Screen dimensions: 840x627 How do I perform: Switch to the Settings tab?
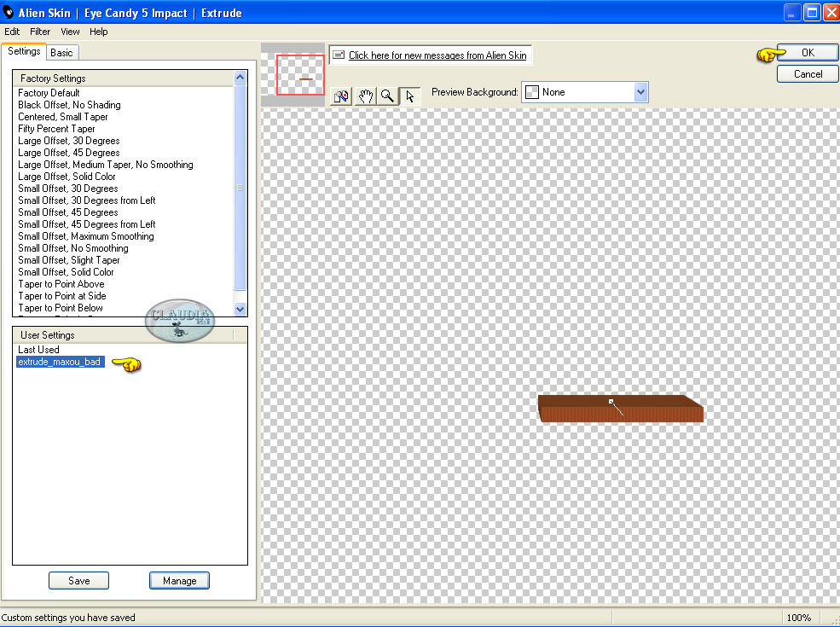coord(24,51)
